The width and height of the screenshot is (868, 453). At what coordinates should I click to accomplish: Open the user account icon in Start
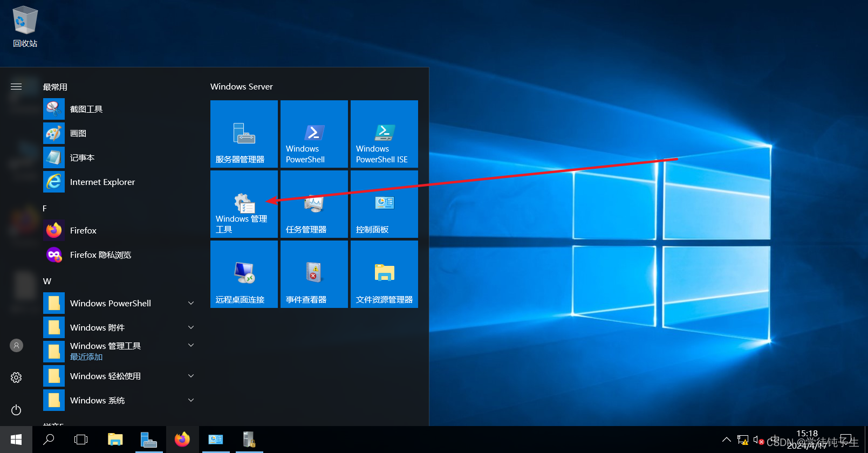[x=16, y=345]
